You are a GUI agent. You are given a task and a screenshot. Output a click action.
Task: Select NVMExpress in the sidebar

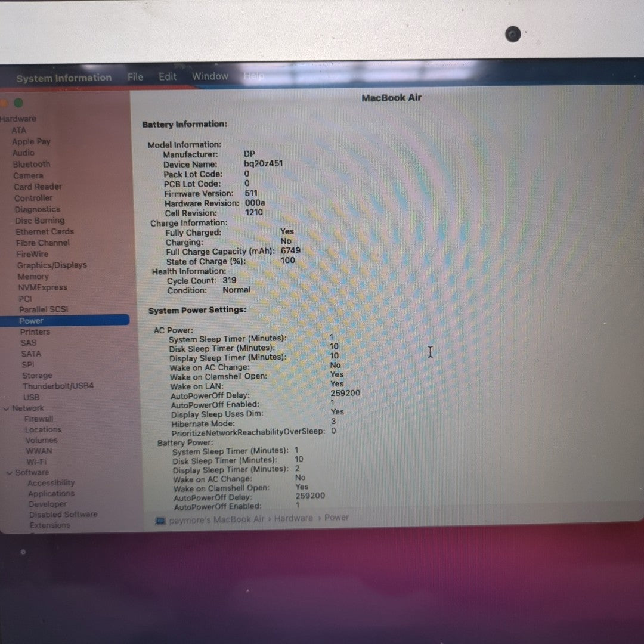click(42, 287)
